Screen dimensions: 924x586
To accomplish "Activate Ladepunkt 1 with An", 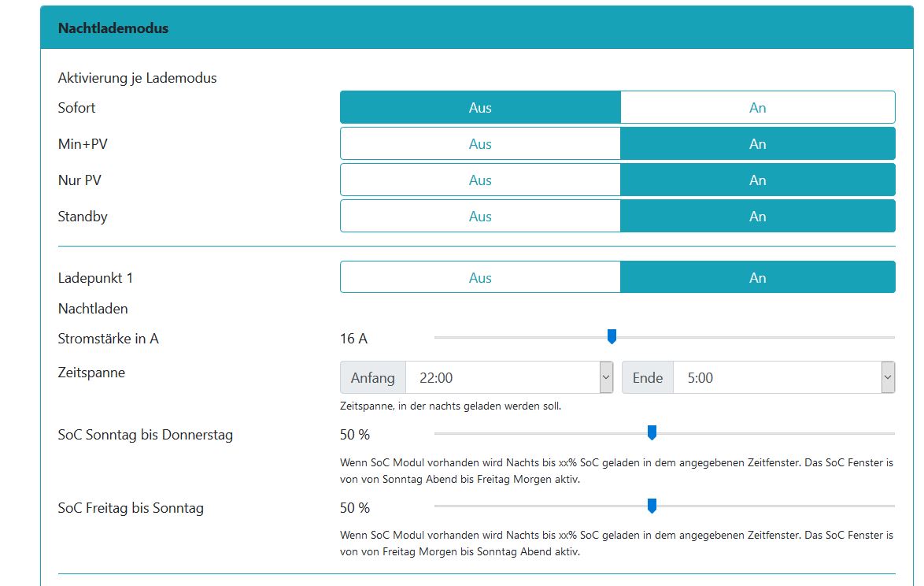I will (x=757, y=278).
